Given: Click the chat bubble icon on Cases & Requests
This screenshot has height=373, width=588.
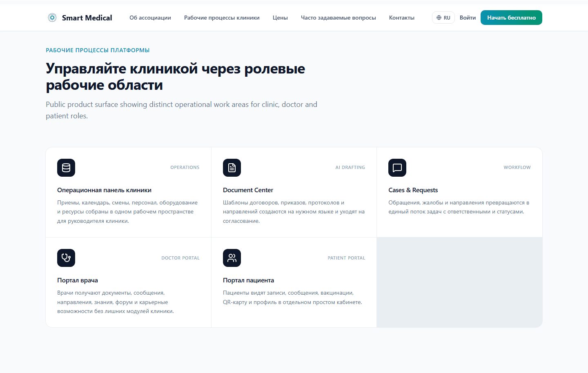Looking at the screenshot, I should pos(397,168).
